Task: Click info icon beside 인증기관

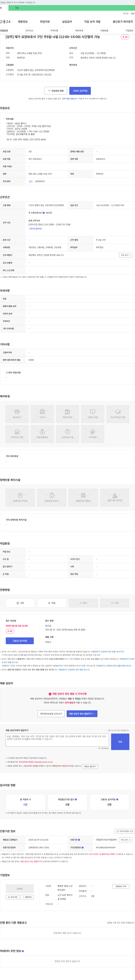Action: click(79, 840)
